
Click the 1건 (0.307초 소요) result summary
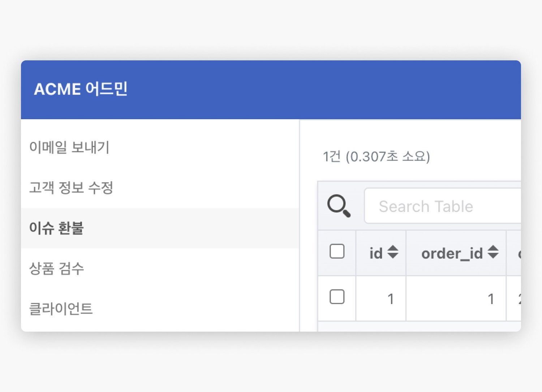pos(376,157)
